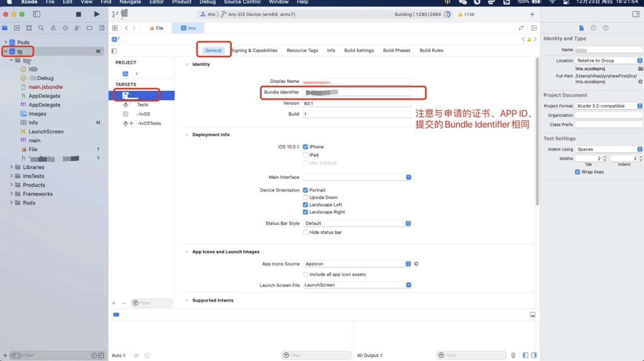Image resolution: width=644 pixels, height=361 pixels.
Task: Click the 1736 warnings indicator
Action: coord(466,14)
